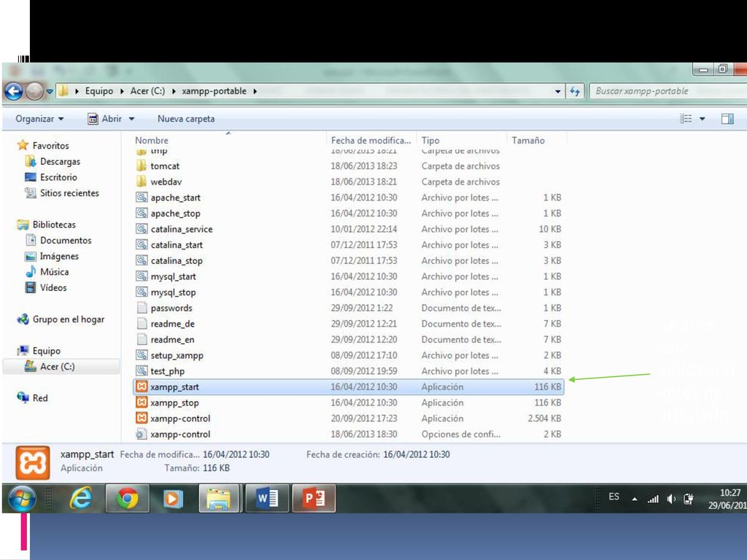Select the passwords text document icon

(x=142, y=308)
